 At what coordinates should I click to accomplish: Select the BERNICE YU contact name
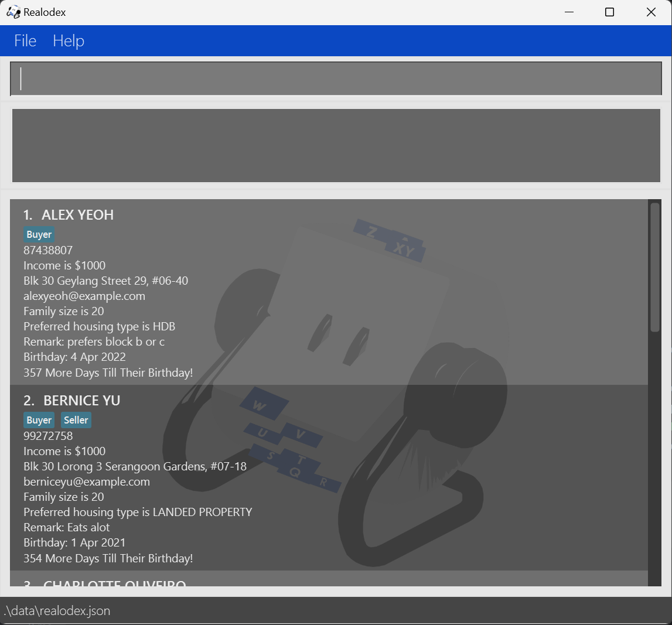(81, 401)
